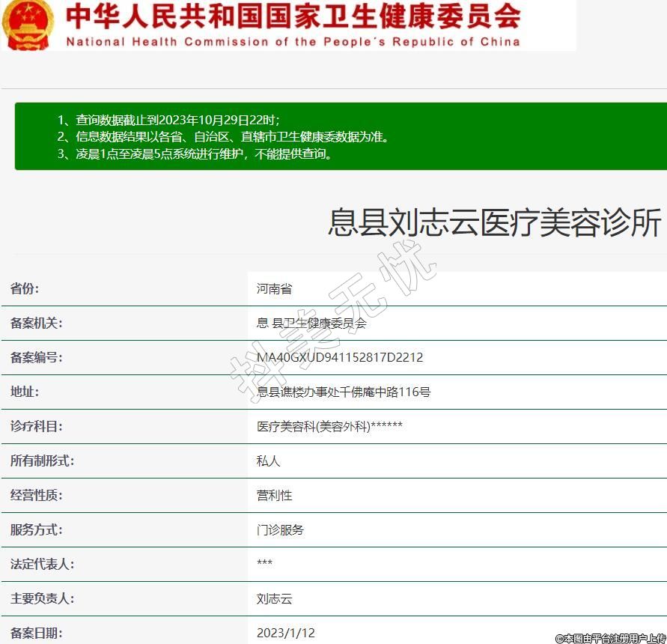Click the English National Health Commission subtitle
667x644 pixels.
point(293,42)
